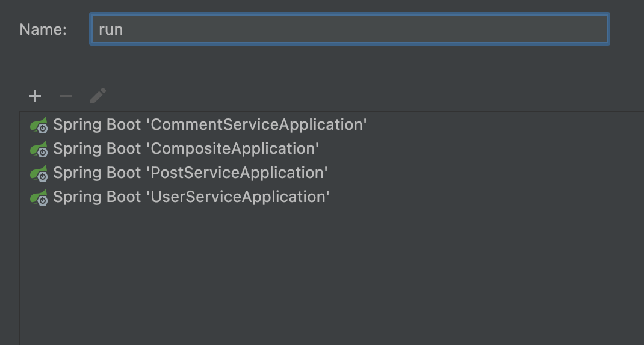
Task: Click the minus remove icon
Action: click(66, 96)
